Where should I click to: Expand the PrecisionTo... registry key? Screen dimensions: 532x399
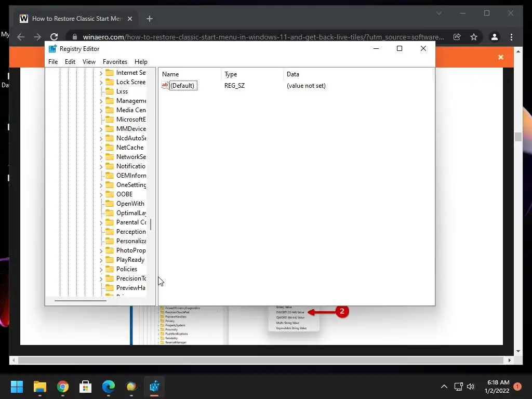pyautogui.click(x=101, y=279)
